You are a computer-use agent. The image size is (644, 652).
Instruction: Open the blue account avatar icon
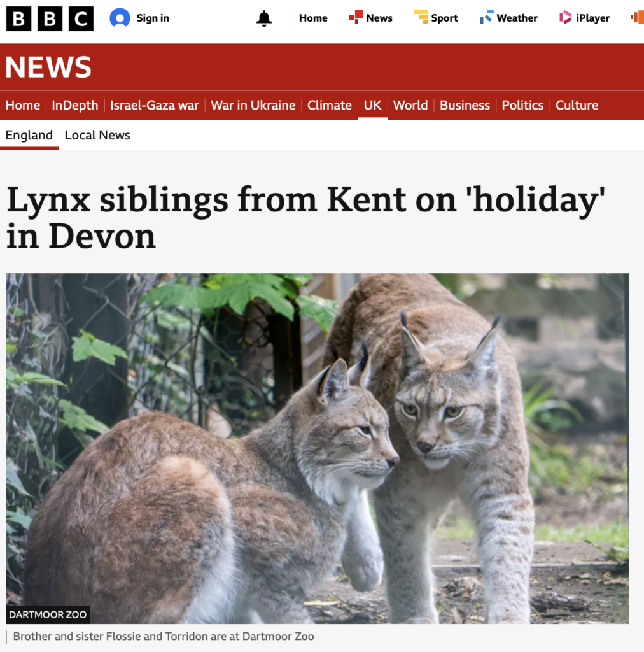coord(120,18)
